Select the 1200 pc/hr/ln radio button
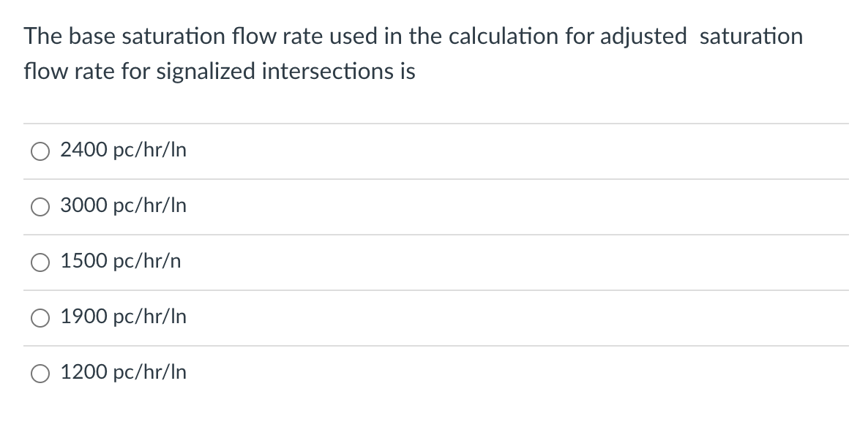The width and height of the screenshot is (868, 427). [40, 373]
